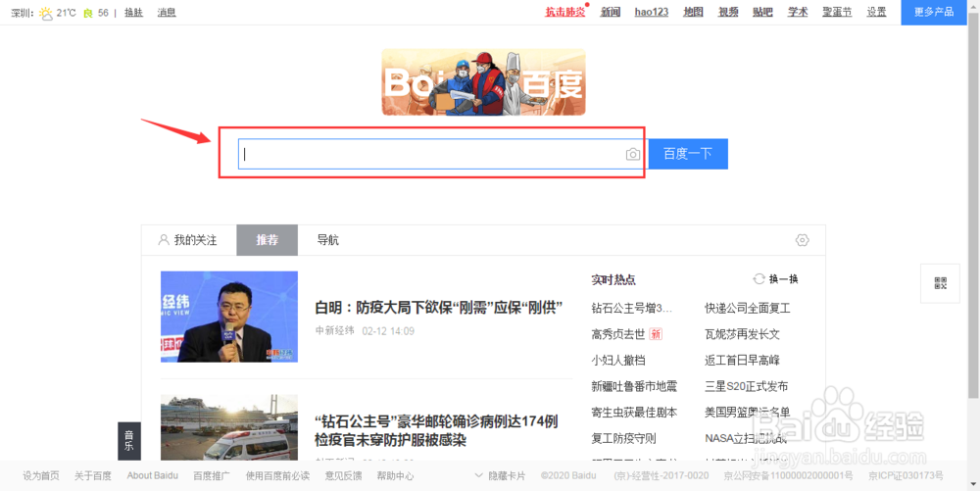Viewport: 980px width, 491px height.
Task: Open the 抗击肺炎 link
Action: click(x=565, y=12)
